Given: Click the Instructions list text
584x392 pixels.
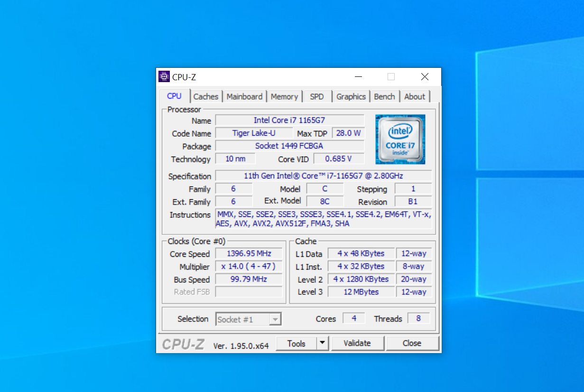Looking at the screenshot, I should pos(324,219).
